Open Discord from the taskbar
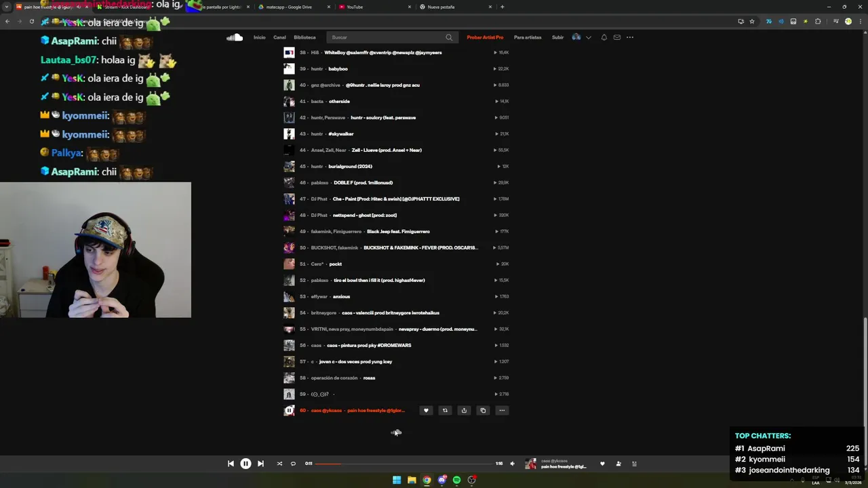This screenshot has height=488, width=868. click(441, 480)
